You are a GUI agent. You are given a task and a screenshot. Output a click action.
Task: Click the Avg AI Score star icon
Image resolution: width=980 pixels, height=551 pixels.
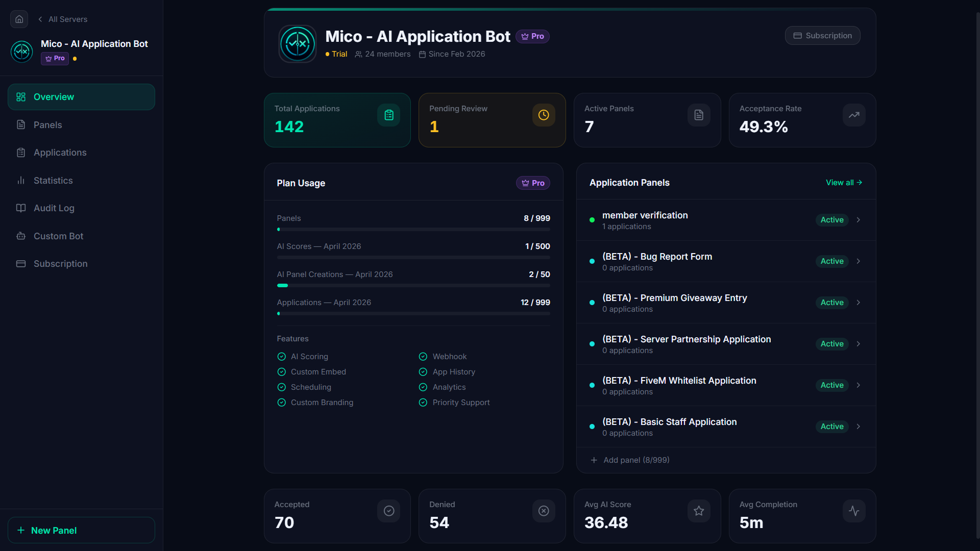(x=699, y=511)
